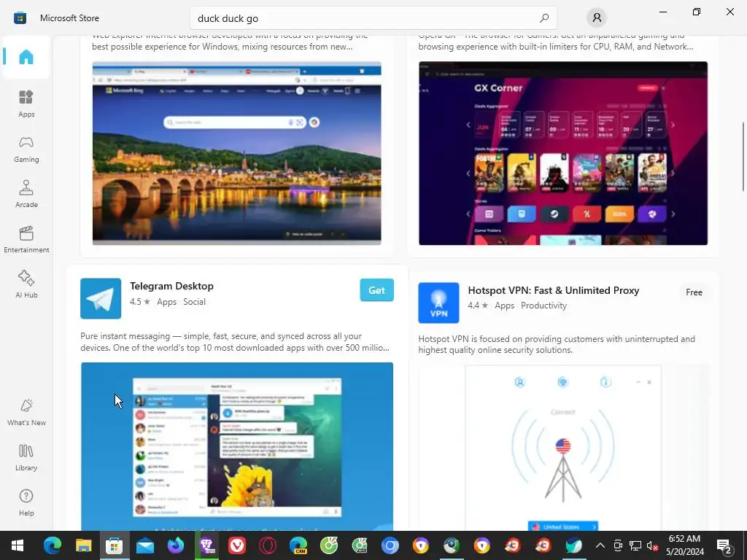Open the Entertainment section
The height and width of the screenshot is (560, 747).
click(x=26, y=239)
